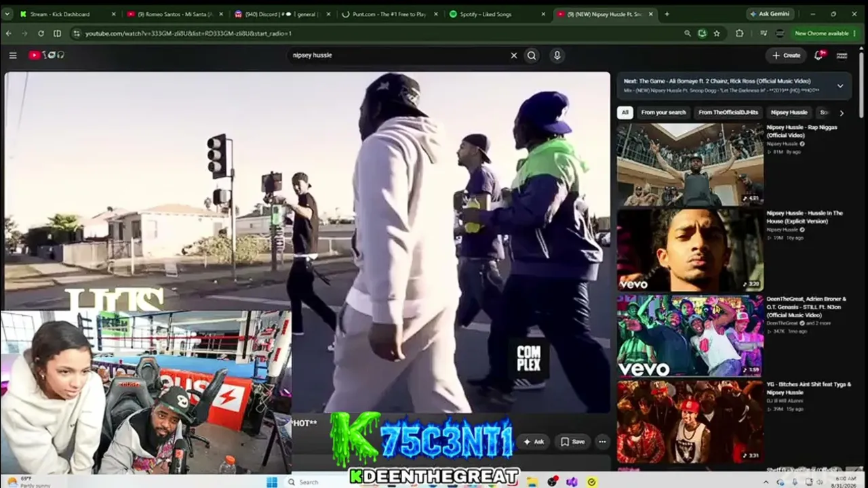Viewport: 868px width, 488px height.
Task: Expand the Next up mix playlist panel
Action: [x=840, y=86]
